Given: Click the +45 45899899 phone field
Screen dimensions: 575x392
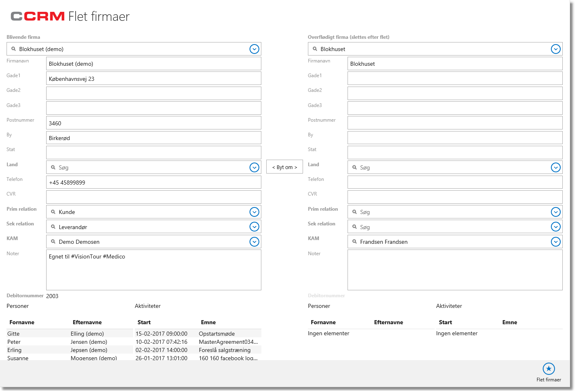Looking at the screenshot, I should [154, 182].
